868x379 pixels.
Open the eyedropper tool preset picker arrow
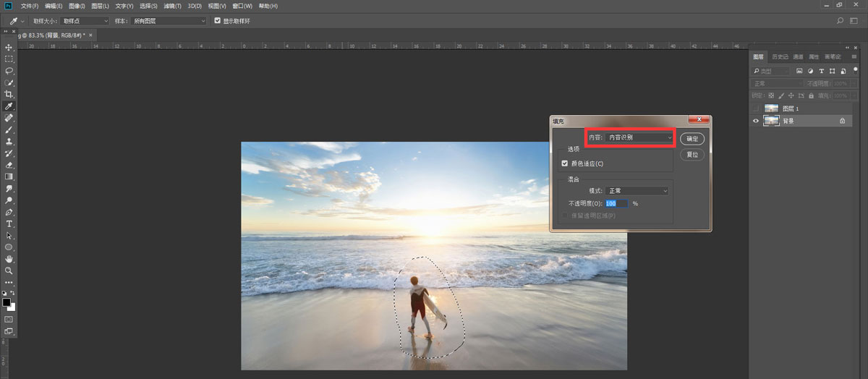tap(24, 21)
